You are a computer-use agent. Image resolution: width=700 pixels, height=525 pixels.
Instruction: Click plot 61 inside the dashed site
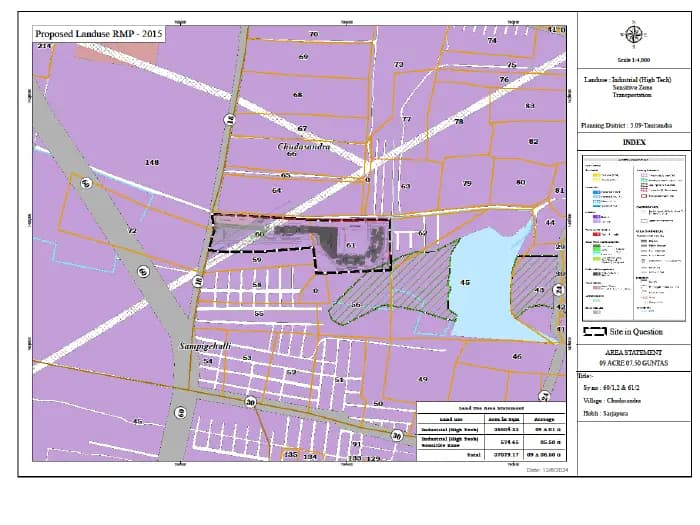[350, 245]
